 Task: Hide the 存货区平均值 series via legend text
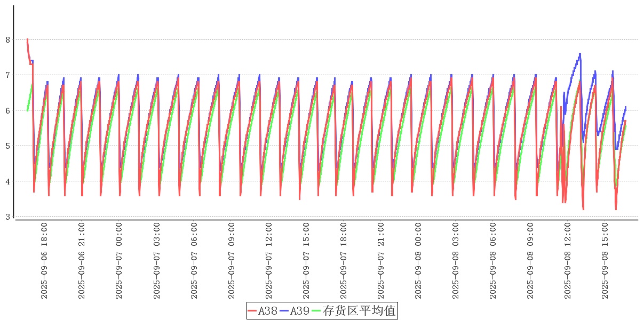tap(360, 311)
